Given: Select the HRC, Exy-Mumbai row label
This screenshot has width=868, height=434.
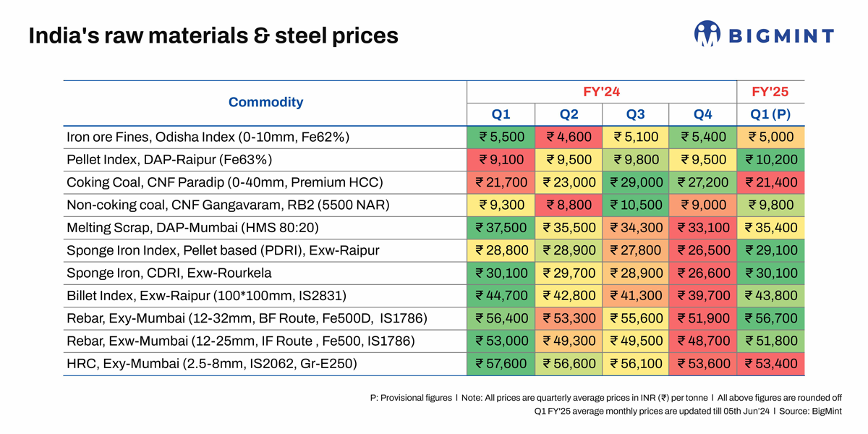Looking at the screenshot, I should point(211,364).
